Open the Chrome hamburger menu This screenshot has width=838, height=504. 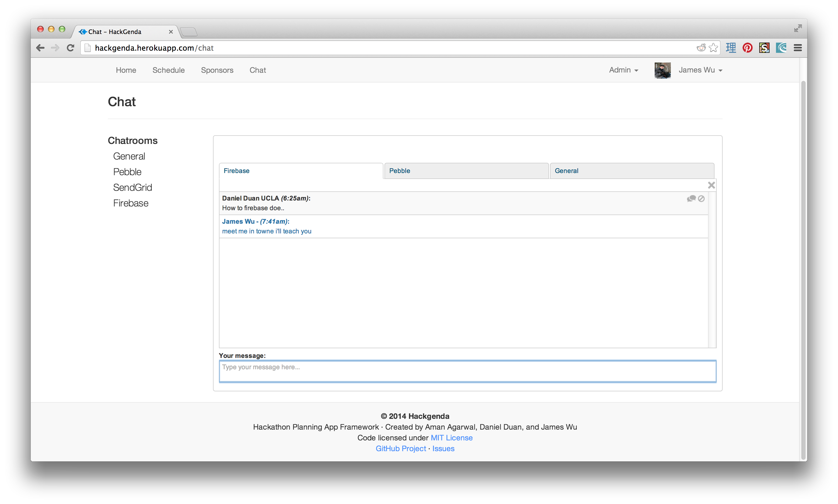[798, 48]
